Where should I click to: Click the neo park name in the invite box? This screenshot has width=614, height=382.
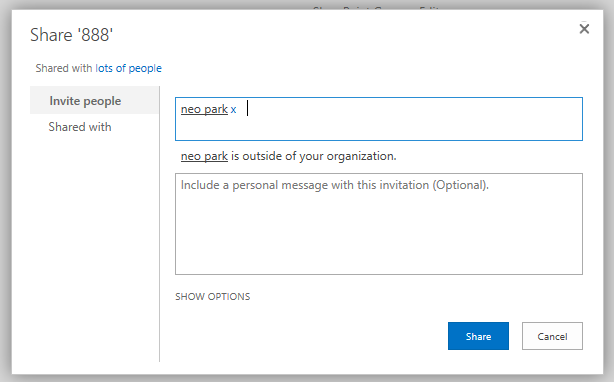(204, 109)
